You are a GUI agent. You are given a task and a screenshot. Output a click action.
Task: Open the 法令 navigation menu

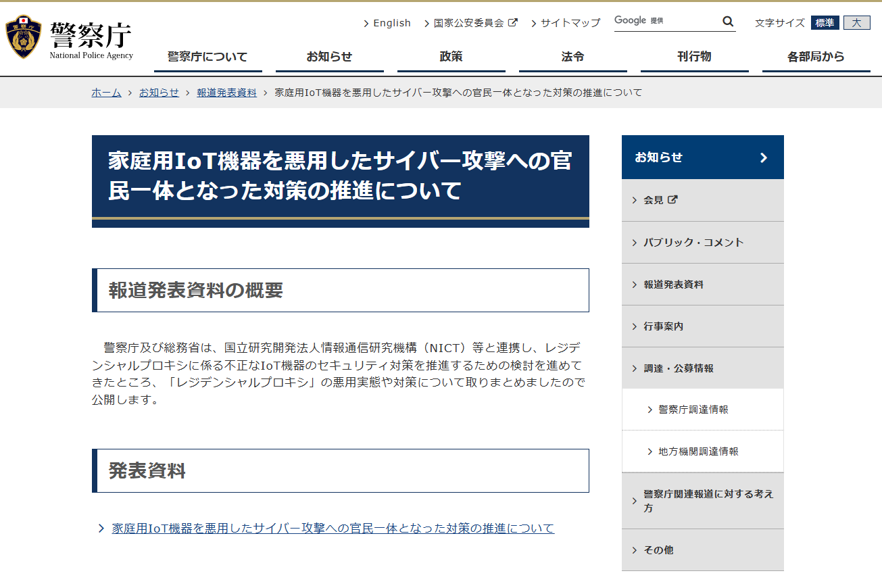pyautogui.click(x=572, y=57)
